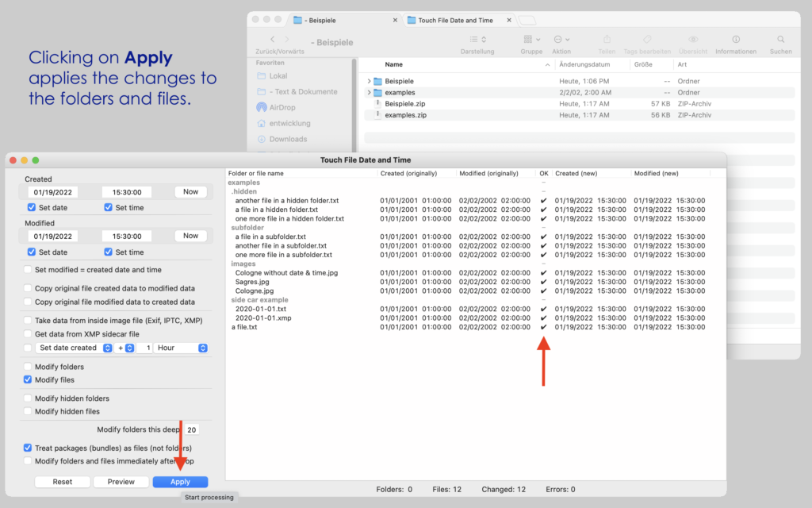The height and width of the screenshot is (508, 812).
Task: Enable Copy original file modified data to created
Action: 28,302
